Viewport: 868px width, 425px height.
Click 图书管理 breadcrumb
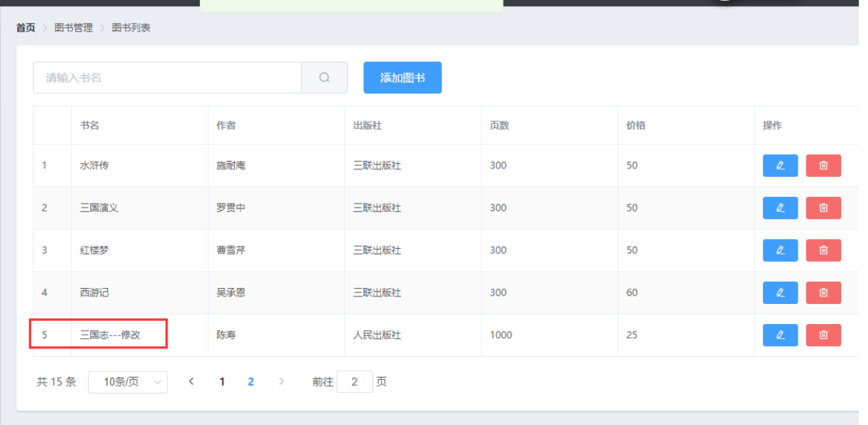tap(73, 28)
